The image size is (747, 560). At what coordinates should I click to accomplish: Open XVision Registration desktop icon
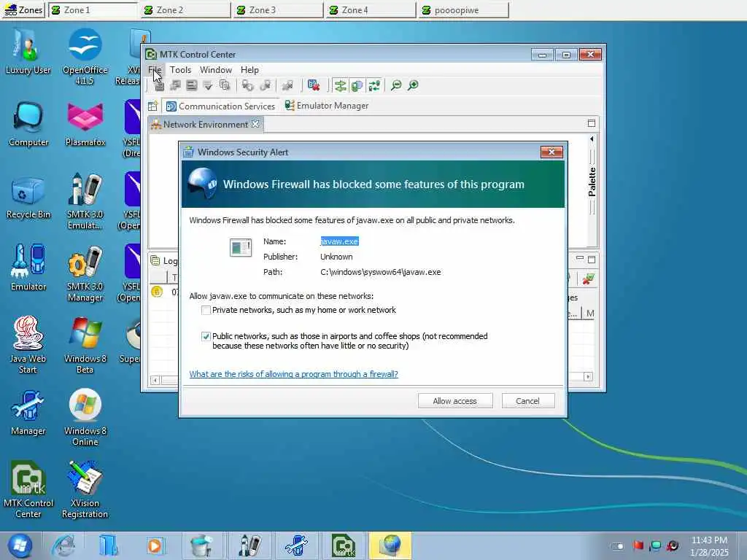click(85, 490)
